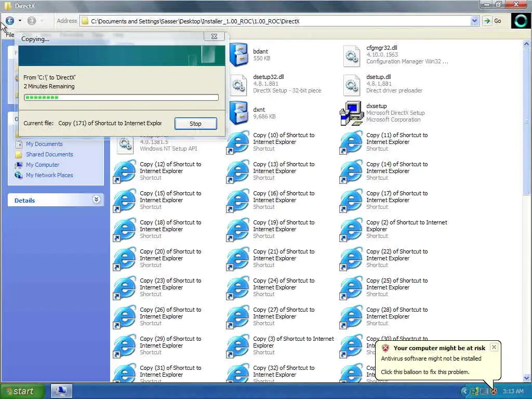The height and width of the screenshot is (399, 532).
Task: Select the Windows NT Setup API file icon
Action: 125,145
